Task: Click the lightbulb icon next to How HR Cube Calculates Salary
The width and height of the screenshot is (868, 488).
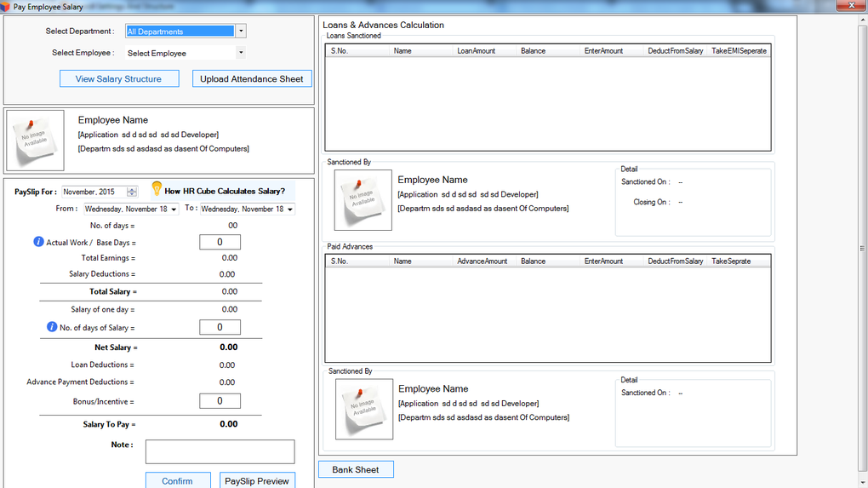Action: click(x=157, y=189)
